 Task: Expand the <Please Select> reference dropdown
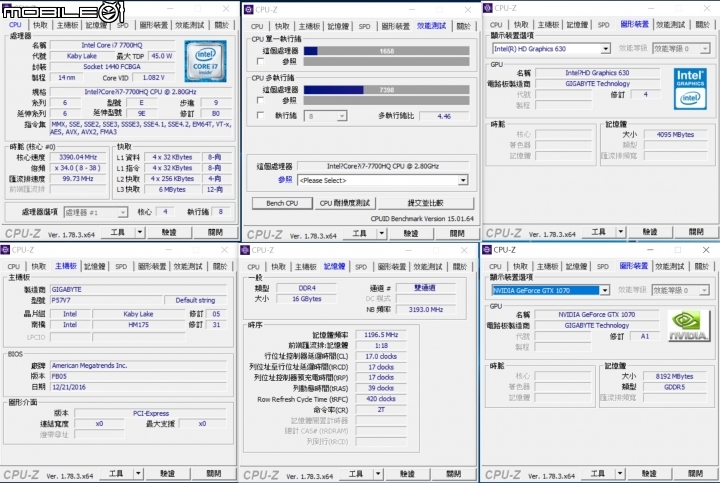[383, 180]
